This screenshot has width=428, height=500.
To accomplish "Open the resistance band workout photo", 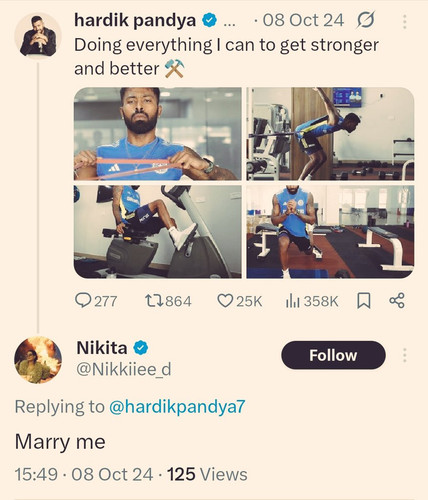I will 158,134.
